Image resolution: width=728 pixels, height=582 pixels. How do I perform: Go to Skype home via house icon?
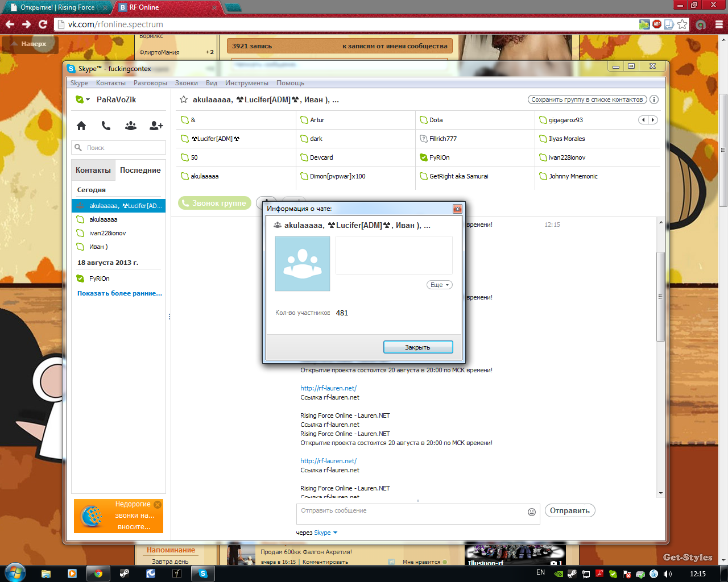coord(81,126)
